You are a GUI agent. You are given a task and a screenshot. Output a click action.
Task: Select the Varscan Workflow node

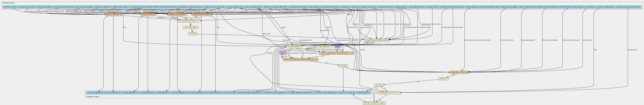click(113, 15)
